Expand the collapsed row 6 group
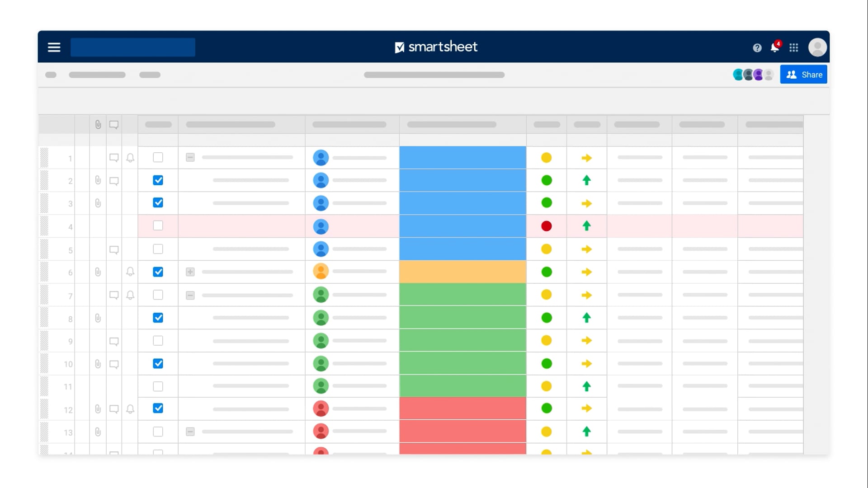868x488 pixels. pyautogui.click(x=190, y=272)
